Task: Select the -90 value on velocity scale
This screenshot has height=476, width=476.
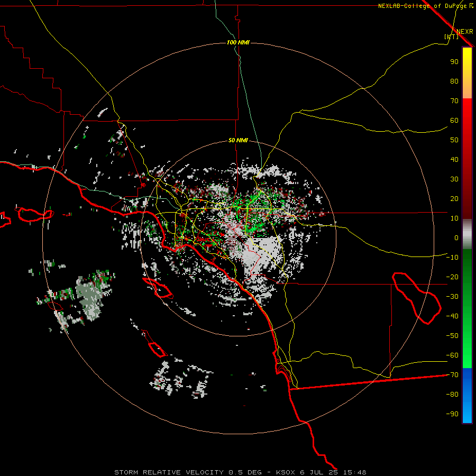Action: [x=452, y=414]
